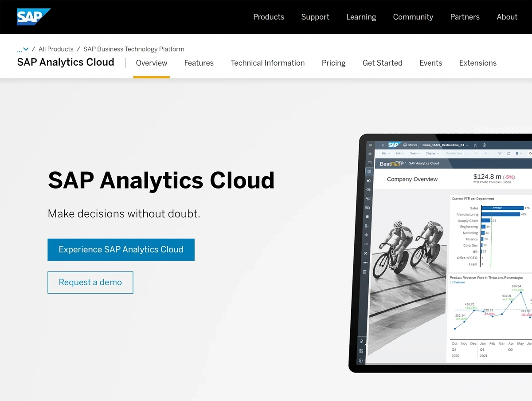Open the Support menu
This screenshot has width=532, height=401.
[315, 17]
